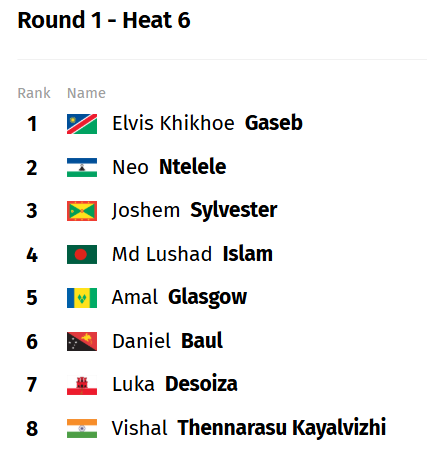Click the Namibia flag icon

click(x=82, y=124)
